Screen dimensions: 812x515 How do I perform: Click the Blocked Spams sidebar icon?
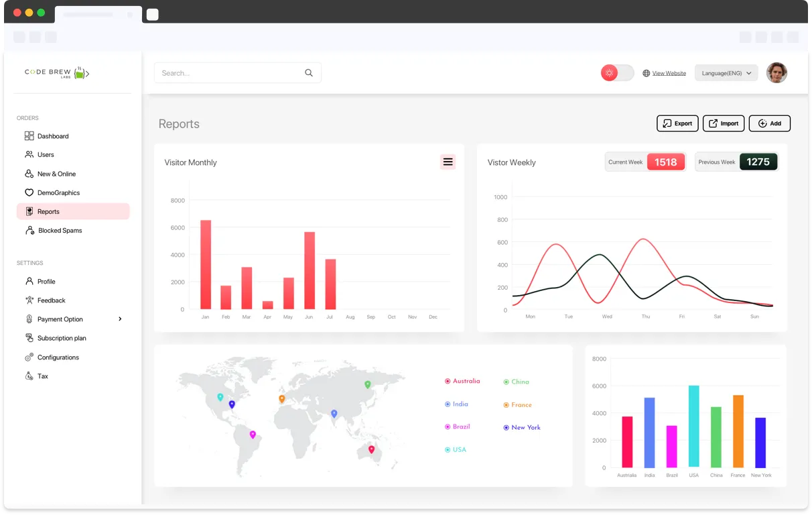[29, 231]
